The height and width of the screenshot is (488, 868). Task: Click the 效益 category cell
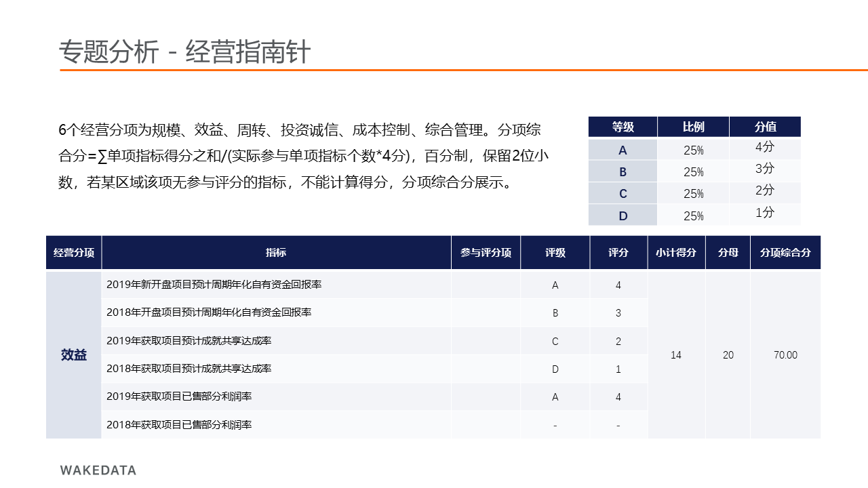(74, 354)
